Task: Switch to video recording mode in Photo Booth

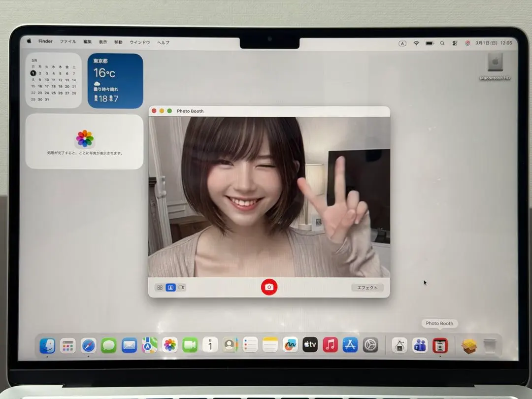Action: [181, 287]
